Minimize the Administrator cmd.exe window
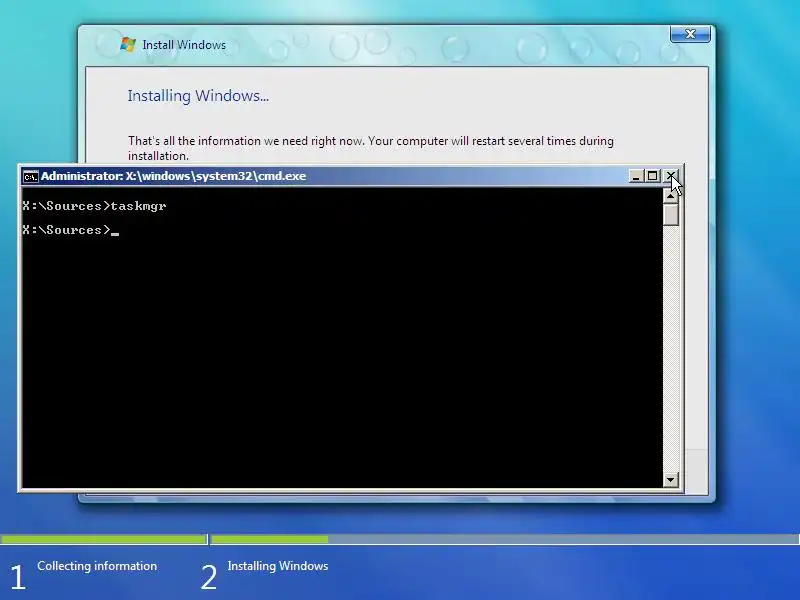 tap(635, 176)
